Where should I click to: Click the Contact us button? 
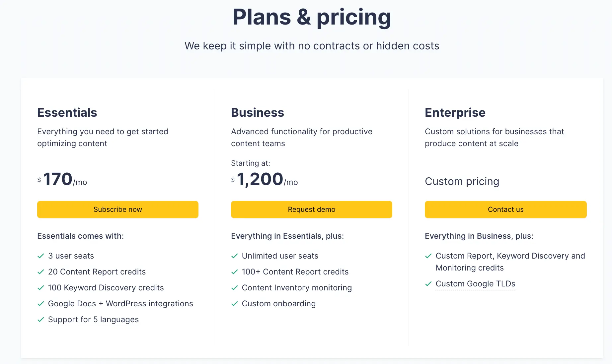click(x=505, y=210)
